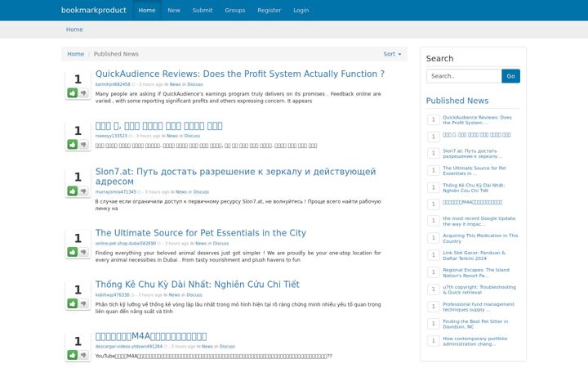Image resolution: width=588 pixels, height=368 pixels.
Task: Upvote the Pet Essentials post
Action: point(73,252)
